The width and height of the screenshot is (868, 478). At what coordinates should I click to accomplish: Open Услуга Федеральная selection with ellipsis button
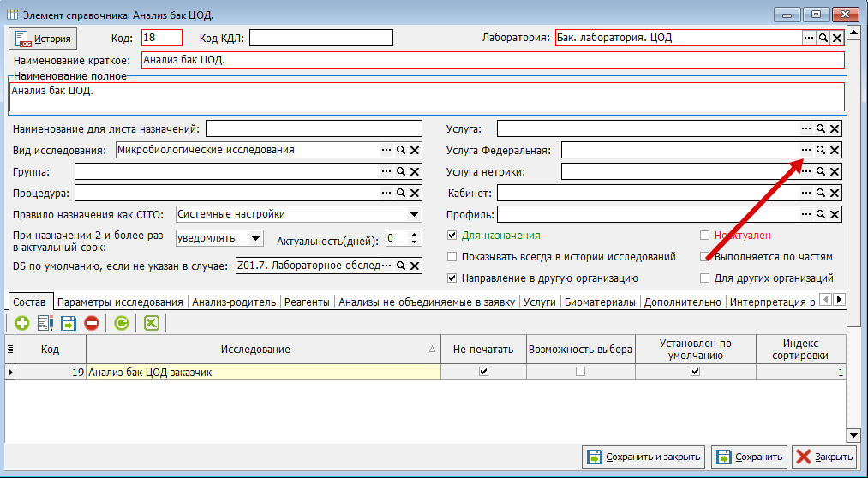click(806, 150)
